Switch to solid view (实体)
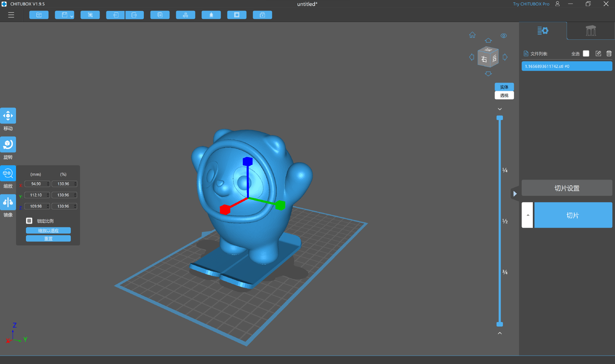 point(504,87)
